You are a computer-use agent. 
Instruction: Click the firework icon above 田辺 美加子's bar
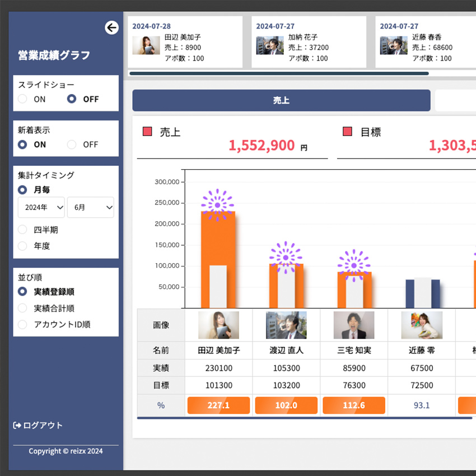(217, 204)
